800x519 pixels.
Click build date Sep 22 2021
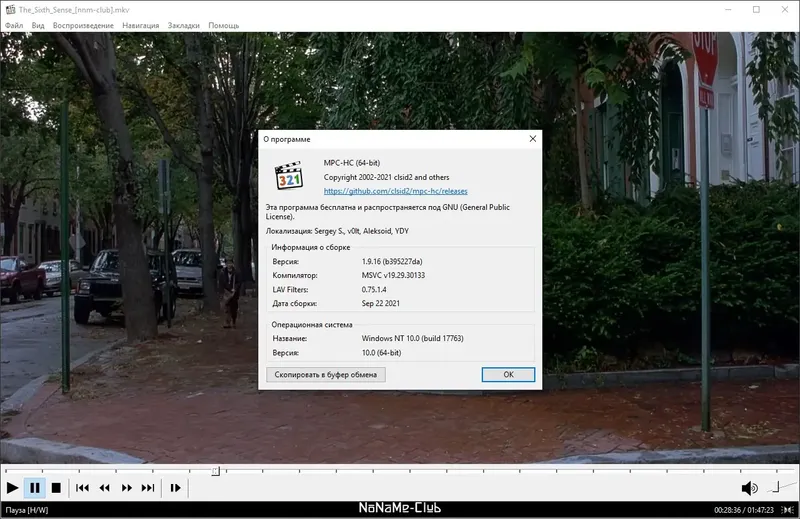[x=381, y=303]
